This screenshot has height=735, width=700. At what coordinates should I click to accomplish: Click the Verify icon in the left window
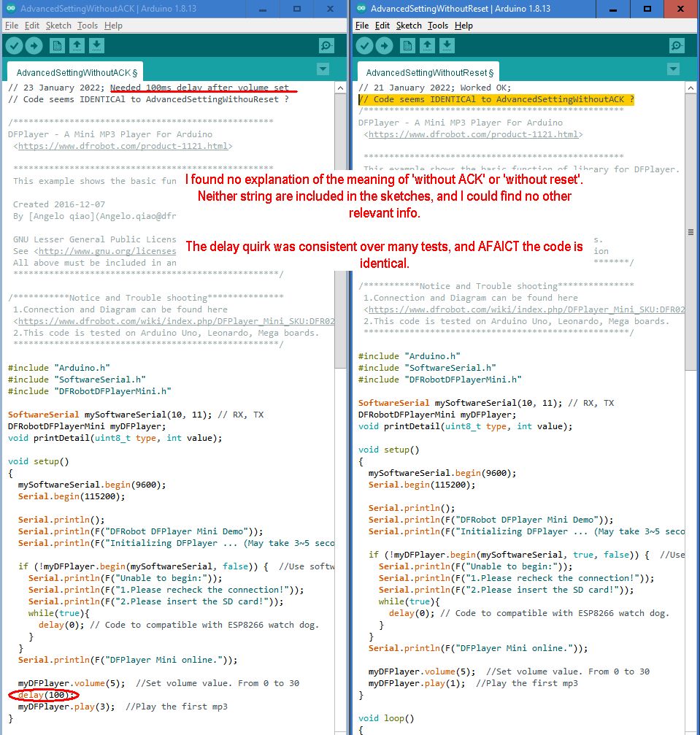(x=15, y=45)
